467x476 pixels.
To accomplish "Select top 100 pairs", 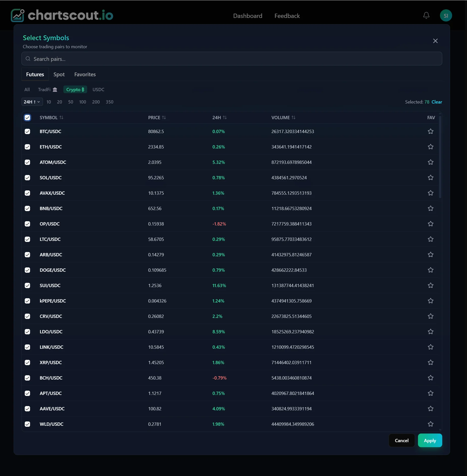I will point(83,102).
